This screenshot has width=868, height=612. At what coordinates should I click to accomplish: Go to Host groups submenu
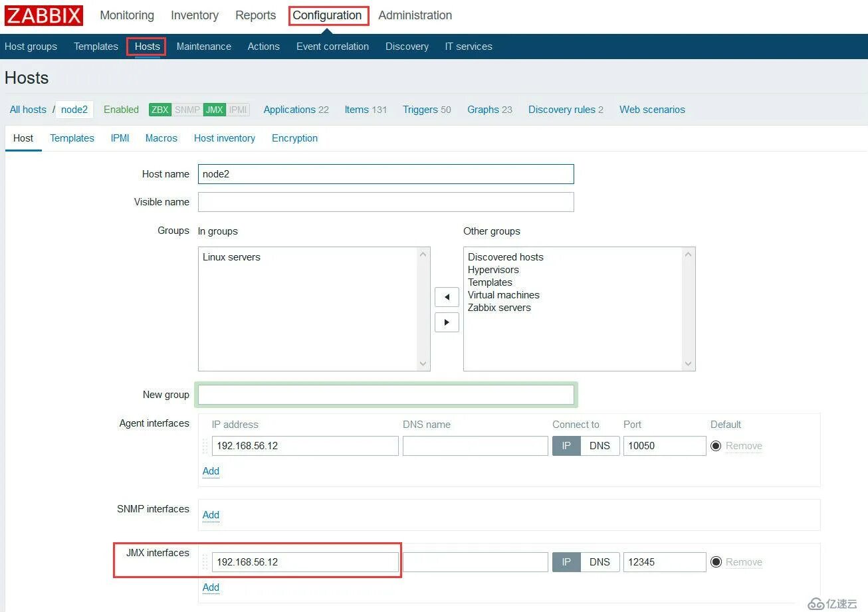point(31,47)
